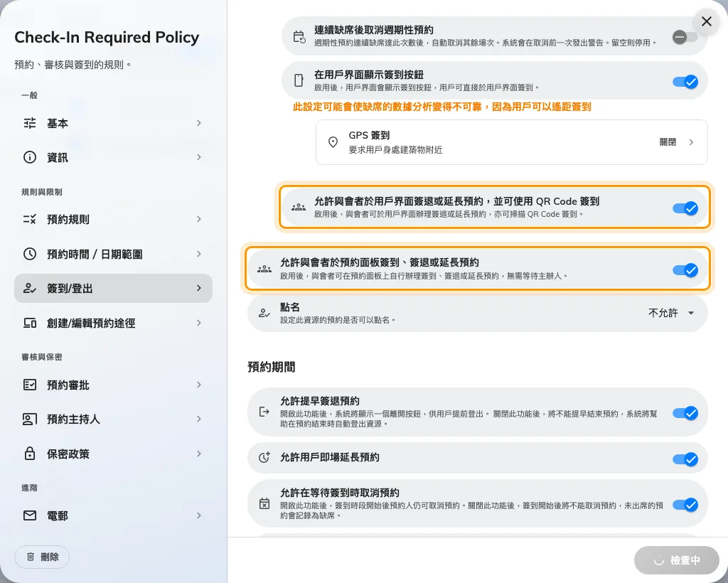Click the person-check icon beside 點名
The width and height of the screenshot is (728, 583).
pos(264,313)
